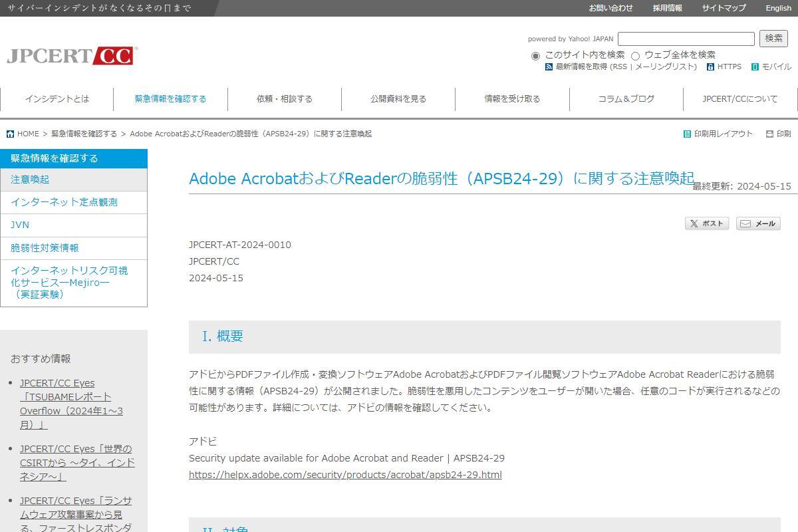Share via the メール button
Viewport: 798px width, 532px height.
pyautogui.click(x=758, y=223)
